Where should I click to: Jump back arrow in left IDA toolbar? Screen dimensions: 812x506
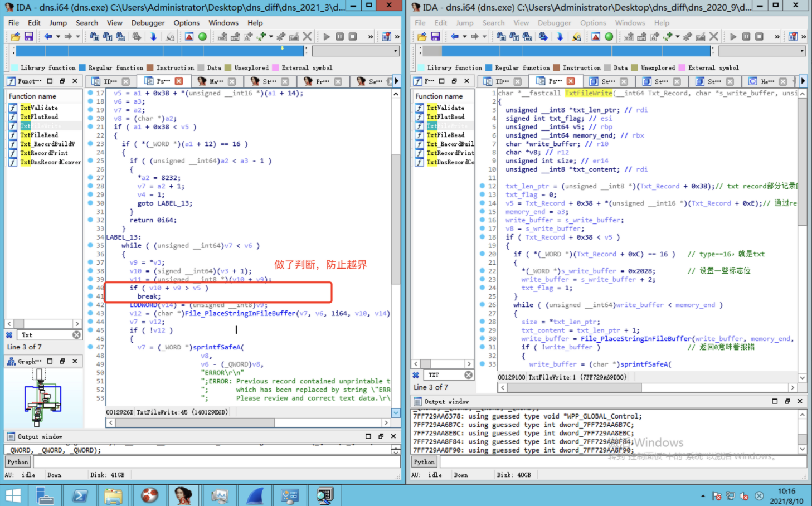click(48, 37)
